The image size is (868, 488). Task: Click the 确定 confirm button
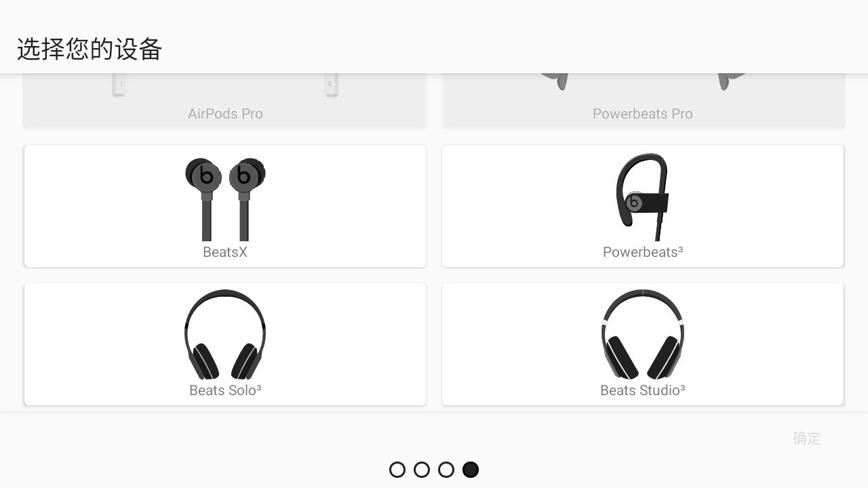[x=807, y=439]
